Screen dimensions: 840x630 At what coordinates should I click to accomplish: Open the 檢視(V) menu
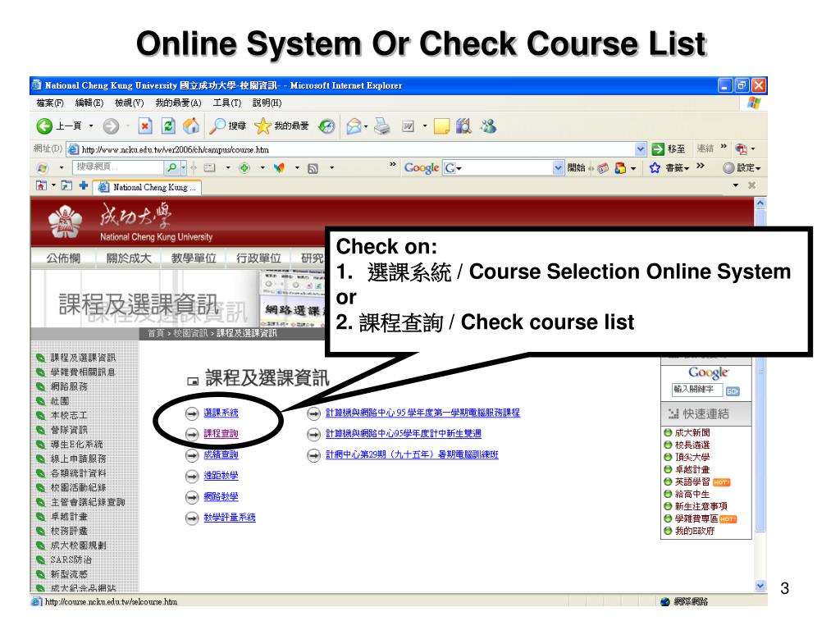pos(130,103)
